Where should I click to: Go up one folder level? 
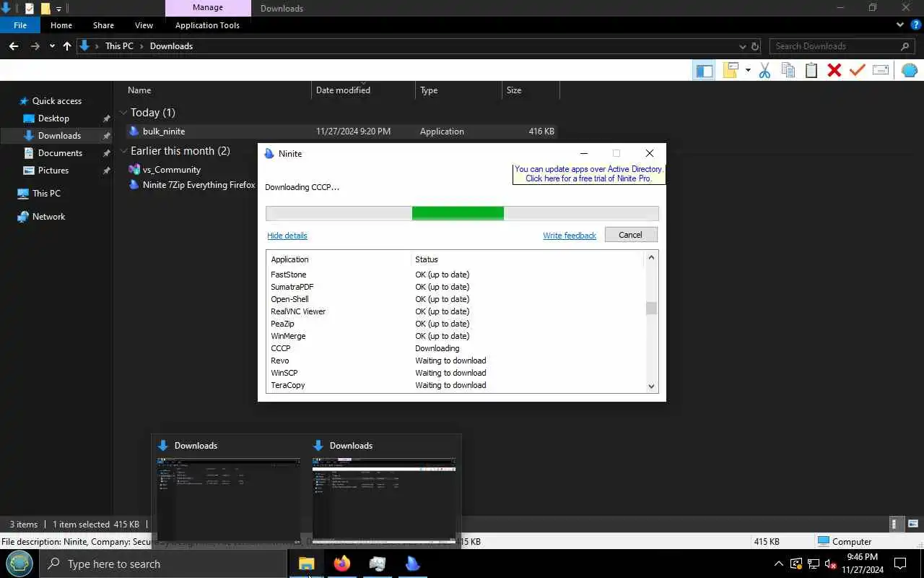pos(67,46)
